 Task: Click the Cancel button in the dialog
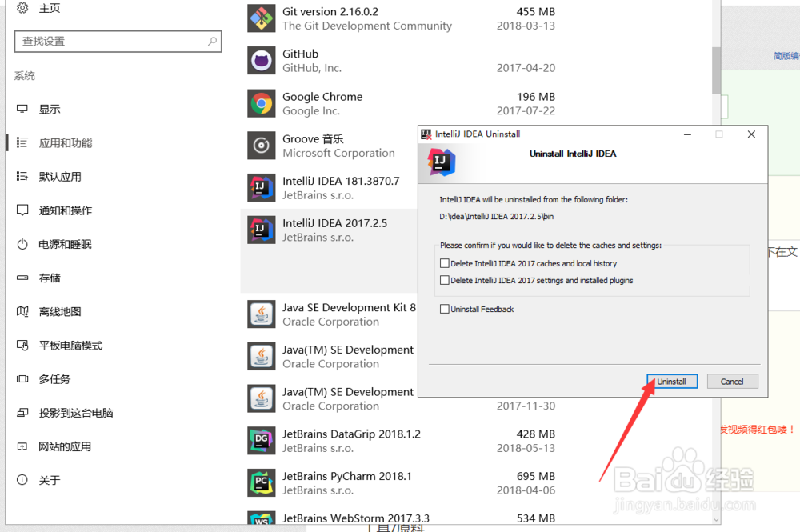click(732, 381)
